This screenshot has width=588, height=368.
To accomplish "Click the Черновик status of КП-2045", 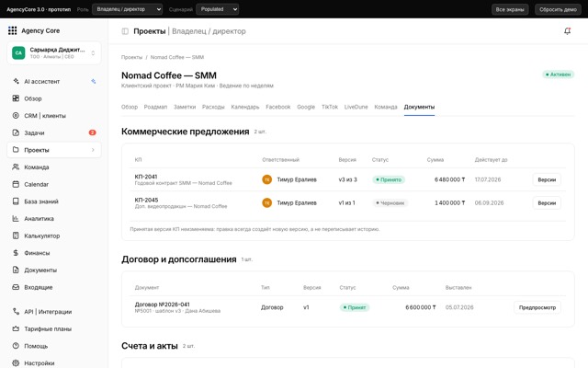I will point(390,202).
